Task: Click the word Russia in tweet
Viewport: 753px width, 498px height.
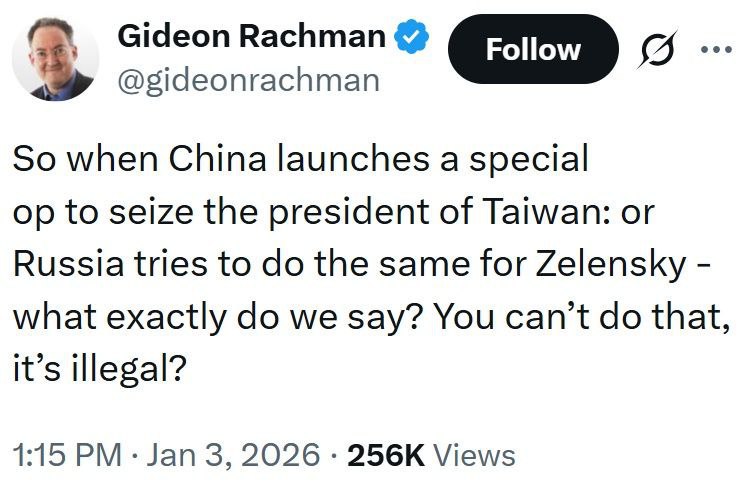Action: 67,267
